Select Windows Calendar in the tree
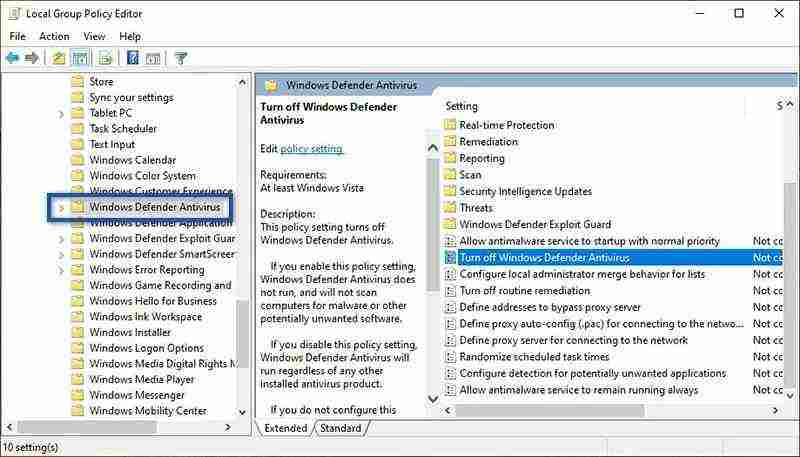The height and width of the screenshot is (457, 800). pos(133,160)
